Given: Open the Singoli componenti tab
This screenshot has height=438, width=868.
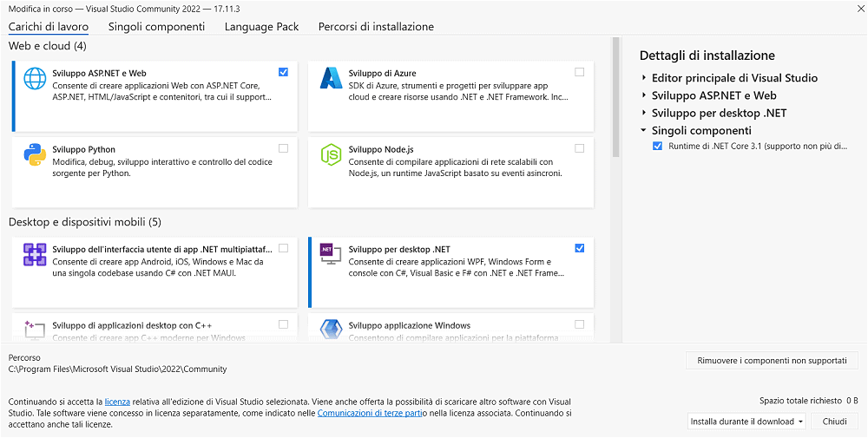Looking at the screenshot, I should [156, 27].
